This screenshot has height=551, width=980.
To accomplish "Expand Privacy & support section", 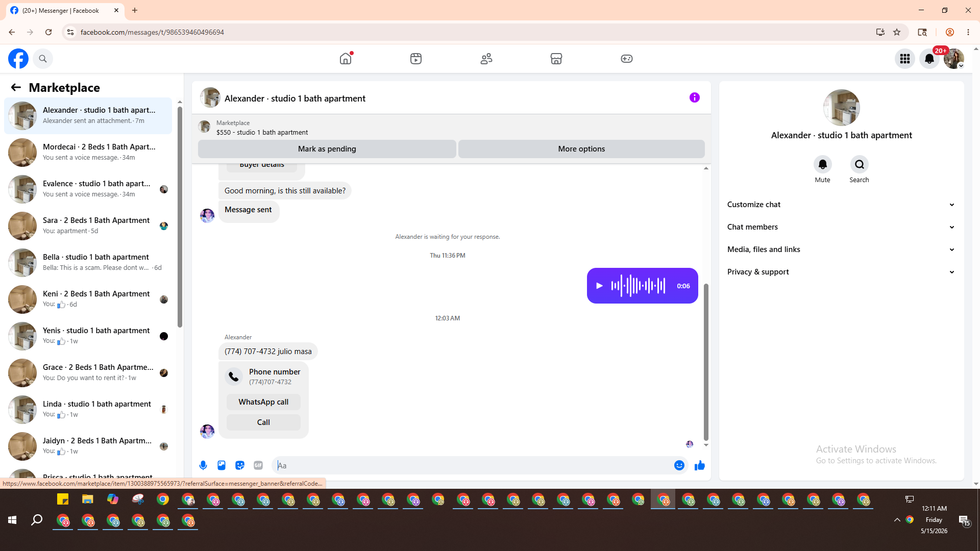I will (841, 272).
